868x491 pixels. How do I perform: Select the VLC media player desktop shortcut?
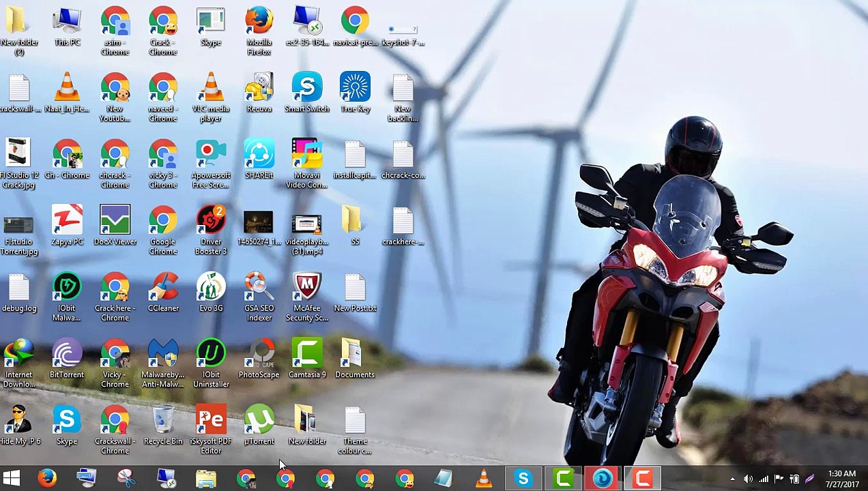(x=211, y=97)
